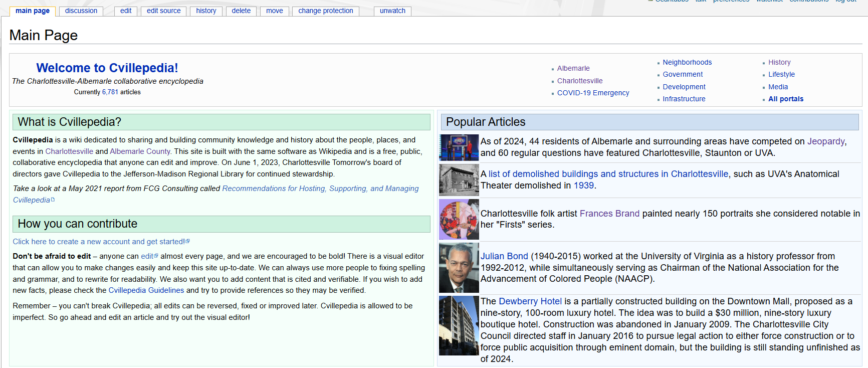Click the unwatch tab
This screenshot has width=868, height=368.
point(392,11)
